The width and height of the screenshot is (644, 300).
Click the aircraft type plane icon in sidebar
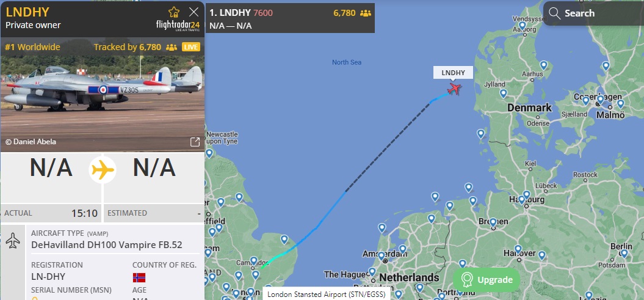tap(13, 241)
